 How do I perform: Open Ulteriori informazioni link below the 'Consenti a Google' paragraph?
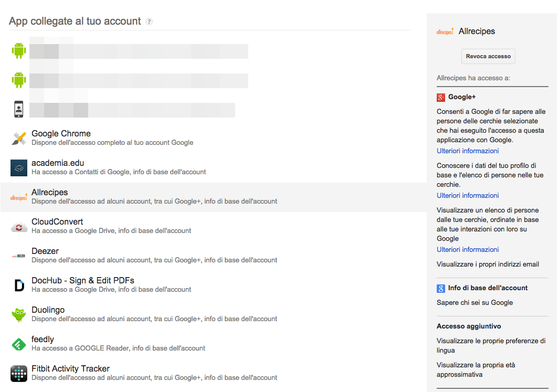click(468, 151)
